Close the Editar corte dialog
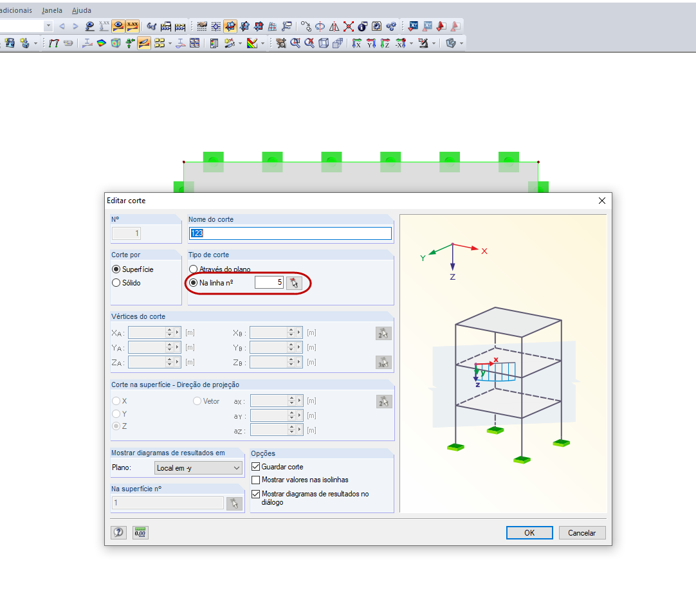Viewport: 696px width, 616px height. (602, 201)
